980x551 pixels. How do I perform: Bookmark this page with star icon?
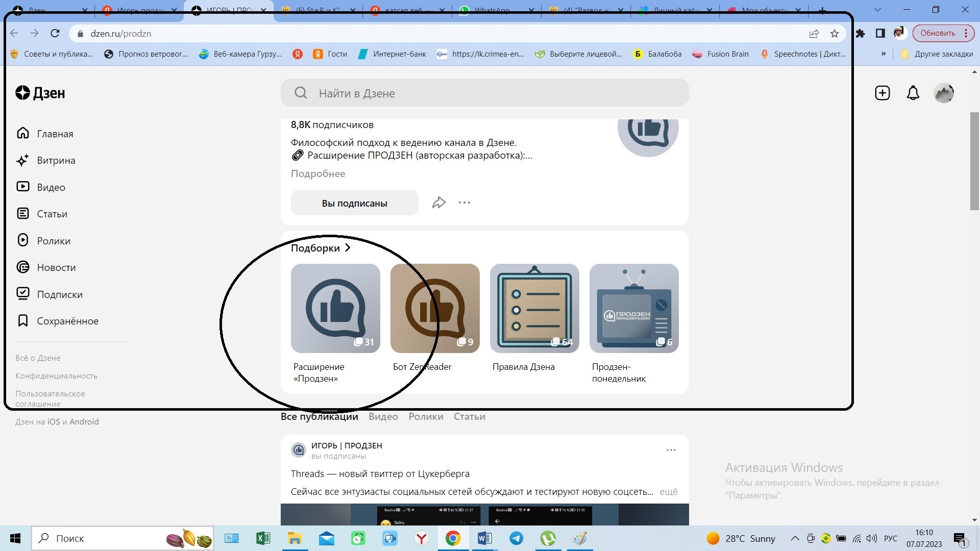point(835,34)
